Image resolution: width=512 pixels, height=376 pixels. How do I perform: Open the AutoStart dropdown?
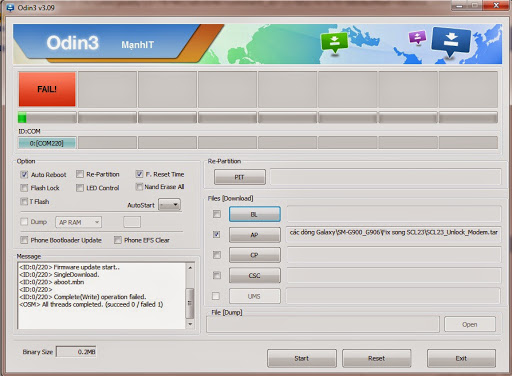click(170, 205)
